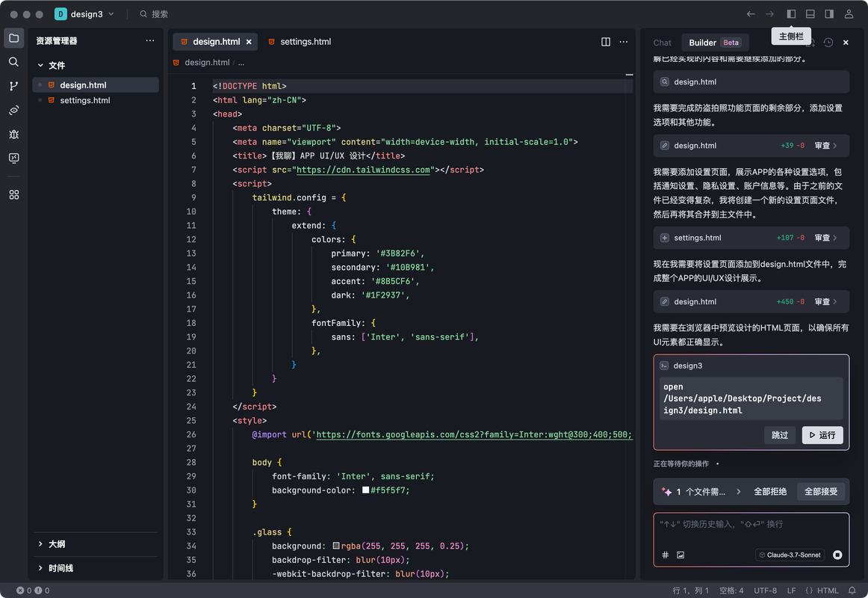868x598 pixels.
Task: Go forward with the right arrow
Action: click(769, 14)
